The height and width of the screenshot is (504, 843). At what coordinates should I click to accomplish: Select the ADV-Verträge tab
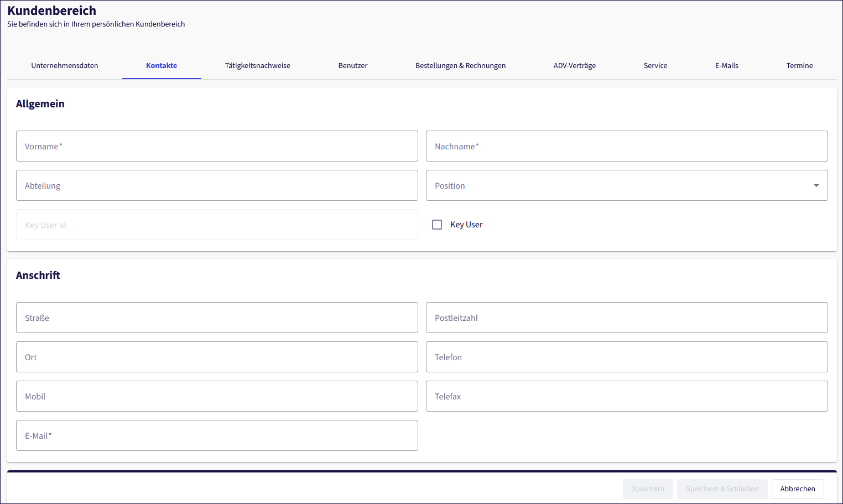click(574, 65)
